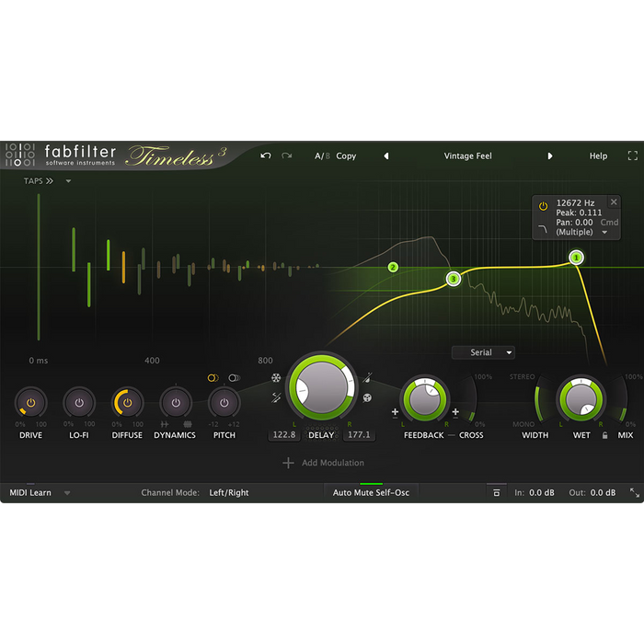Open the Vintage Feel preset menu
Screen dimensions: 644x644
(x=467, y=156)
